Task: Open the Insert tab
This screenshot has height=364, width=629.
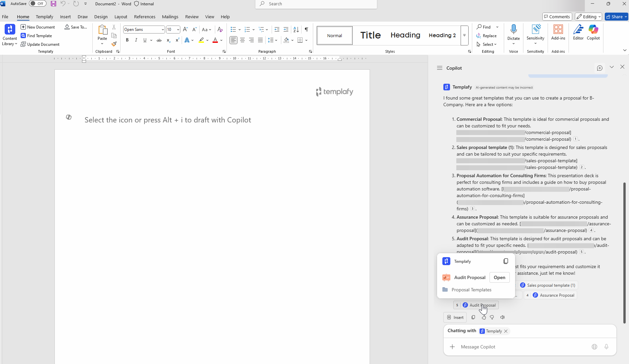Action: point(65,17)
